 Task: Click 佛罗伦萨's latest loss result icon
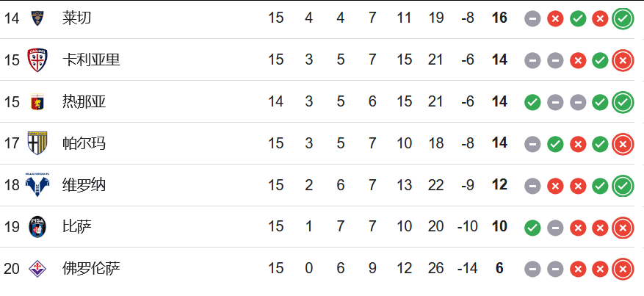click(x=623, y=270)
